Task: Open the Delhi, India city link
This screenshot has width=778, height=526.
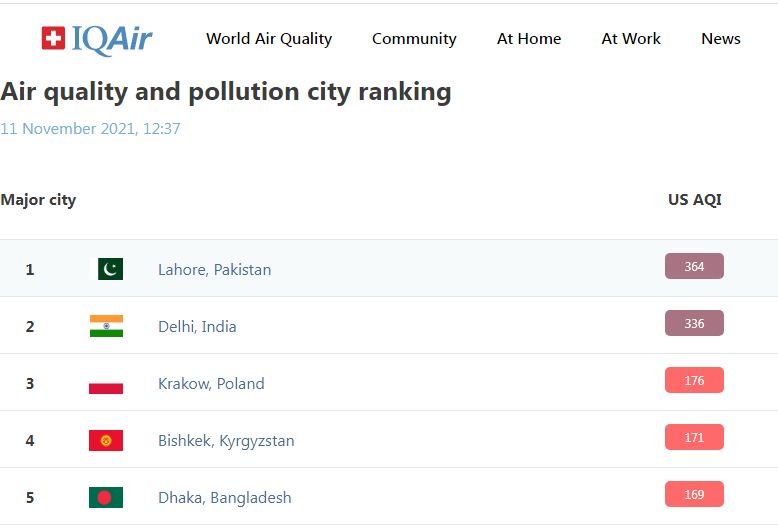Action: pyautogui.click(x=197, y=327)
